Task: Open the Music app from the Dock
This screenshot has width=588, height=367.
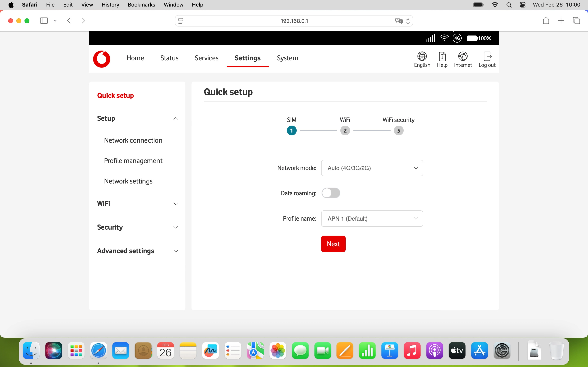Action: click(x=412, y=350)
